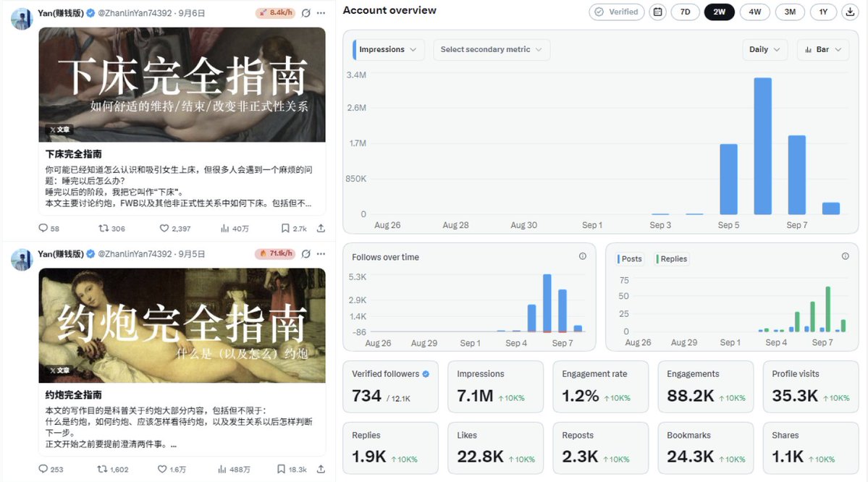Download the analytics data
Image resolution: width=868 pixels, height=482 pixels.
tap(850, 12)
